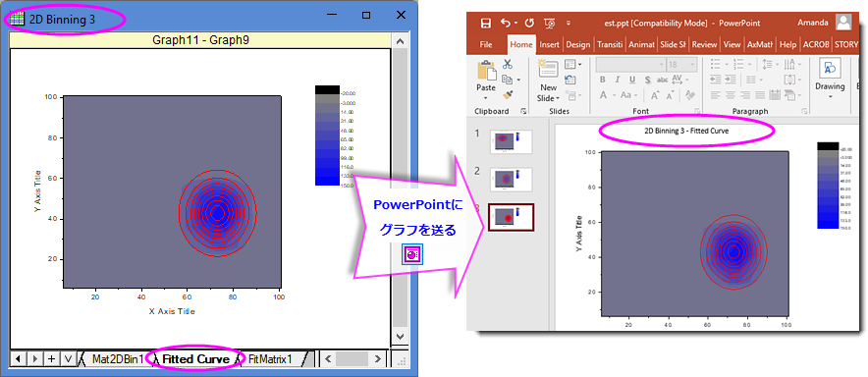Open the Mat2DBin1 sheet tab
The image size is (868, 377).
(118, 359)
